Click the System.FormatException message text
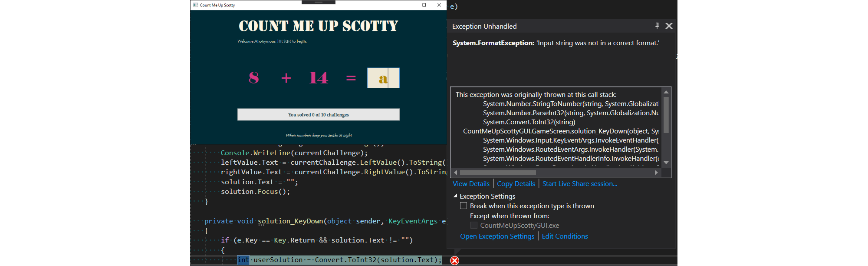This screenshot has height=266, width=868. tap(556, 43)
